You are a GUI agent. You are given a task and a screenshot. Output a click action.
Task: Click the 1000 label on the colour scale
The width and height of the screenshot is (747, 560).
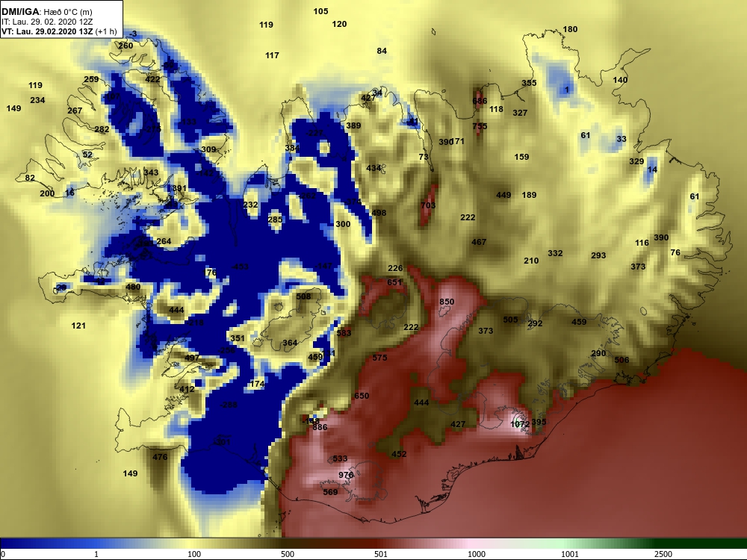point(477,554)
